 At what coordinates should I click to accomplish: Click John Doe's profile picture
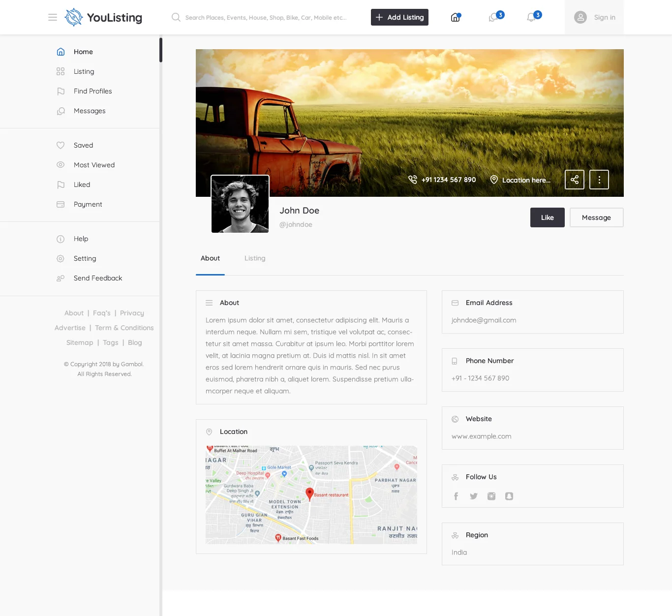pyautogui.click(x=240, y=204)
